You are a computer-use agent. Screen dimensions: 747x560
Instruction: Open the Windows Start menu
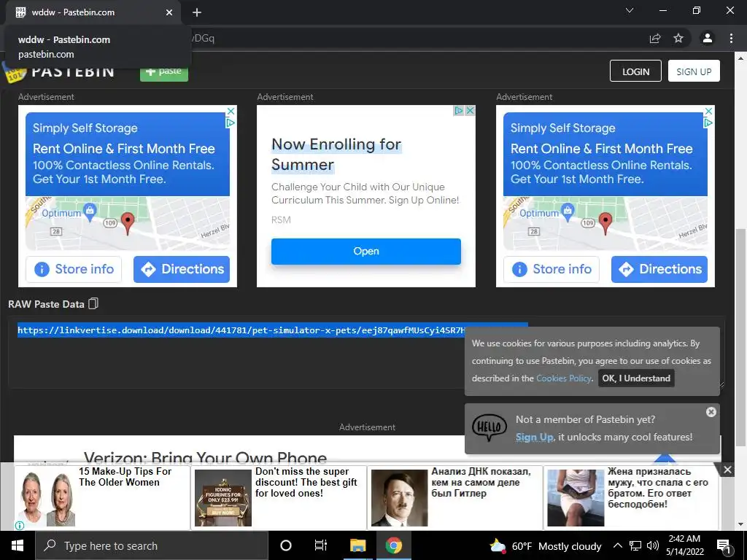[x=18, y=545]
